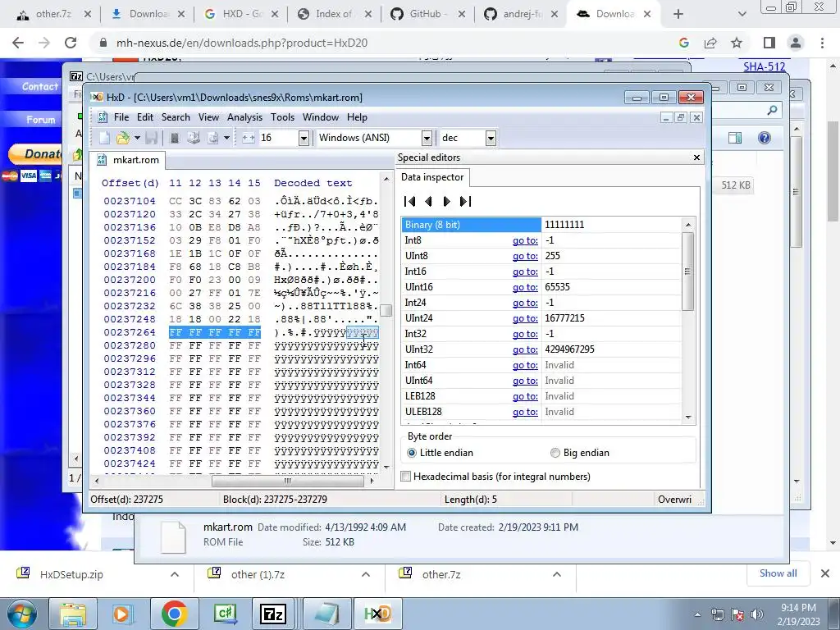
Task: Expand the Windows (ANSI) charset dropdown
Action: click(427, 138)
